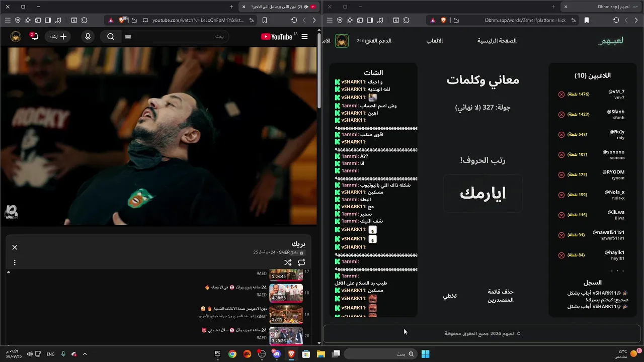Open Brave Shields lion icon in YouTube window
This screenshot has width=644, height=362.
tap(122, 20)
